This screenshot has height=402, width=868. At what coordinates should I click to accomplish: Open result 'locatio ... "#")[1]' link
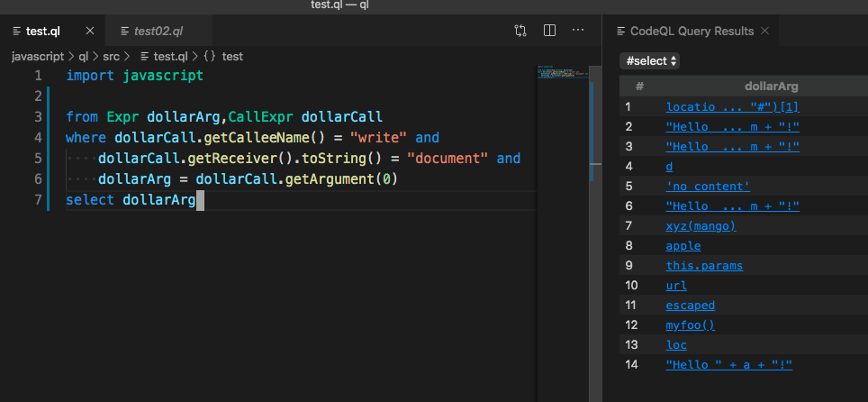click(x=732, y=107)
